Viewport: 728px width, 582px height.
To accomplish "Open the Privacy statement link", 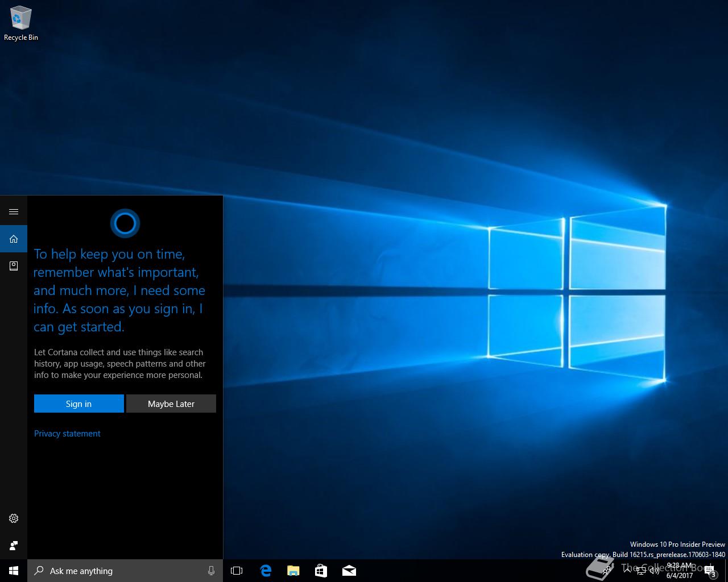I will point(67,433).
